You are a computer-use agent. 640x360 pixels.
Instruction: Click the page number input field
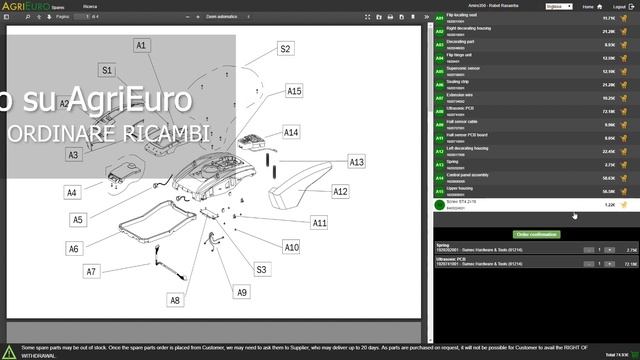pyautogui.click(x=82, y=17)
